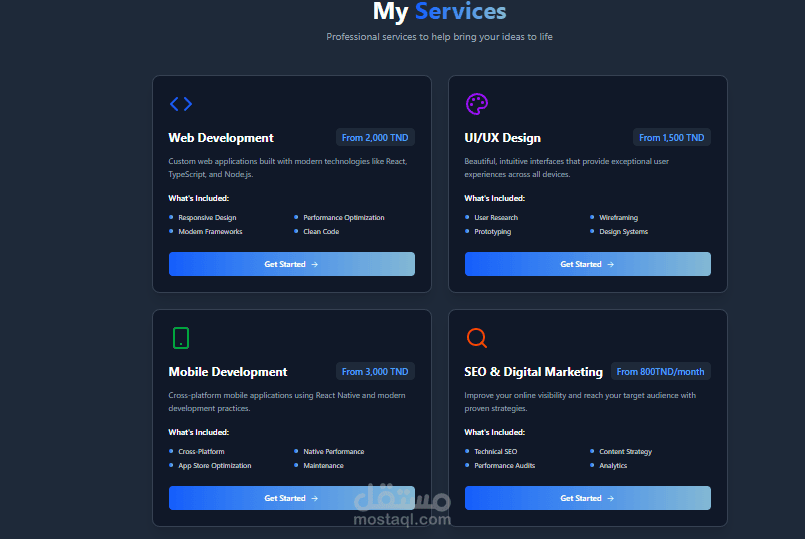Click the arrow in Web Development's Get Started

coord(315,264)
